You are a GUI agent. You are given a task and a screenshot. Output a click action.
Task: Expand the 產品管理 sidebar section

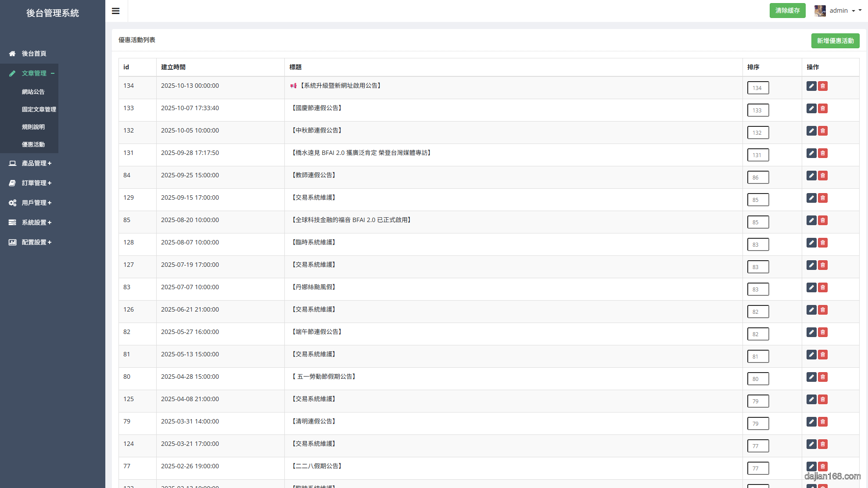pos(34,163)
